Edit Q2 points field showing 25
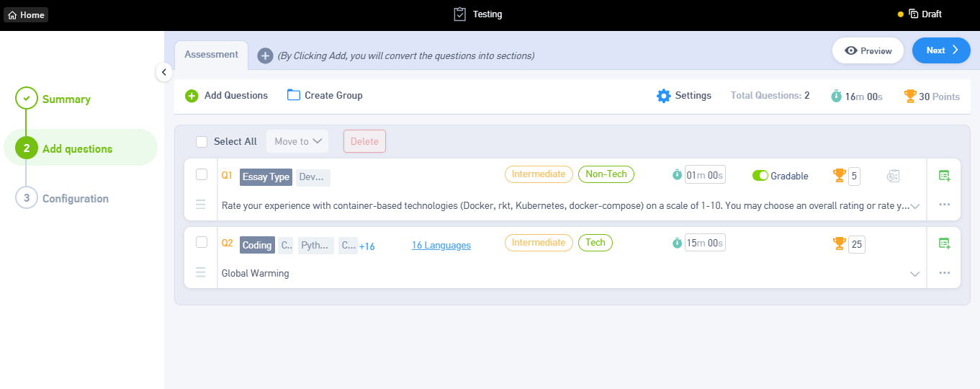This screenshot has width=980, height=389. 857,244
